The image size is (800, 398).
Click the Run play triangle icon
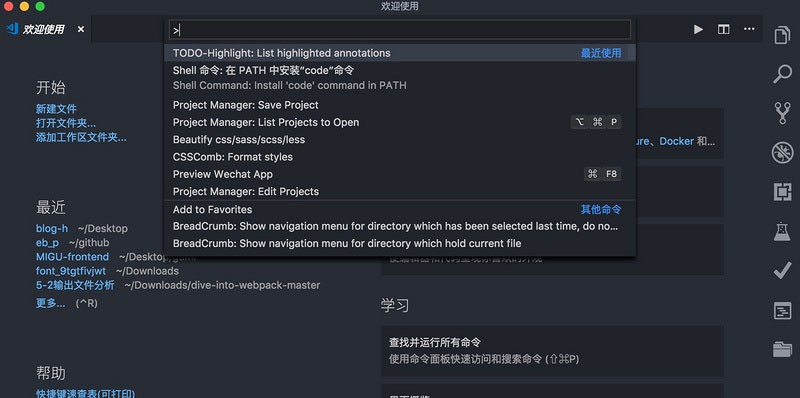(698, 30)
